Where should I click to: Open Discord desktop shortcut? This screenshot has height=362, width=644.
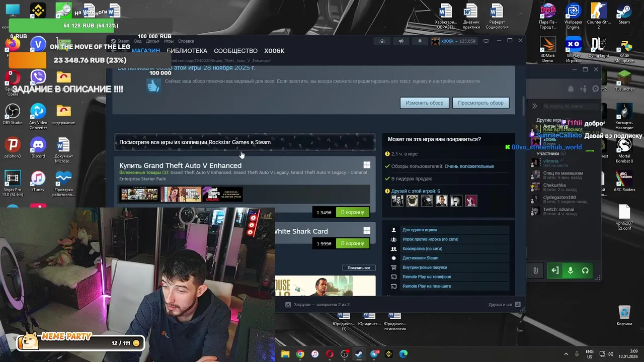click(x=38, y=148)
